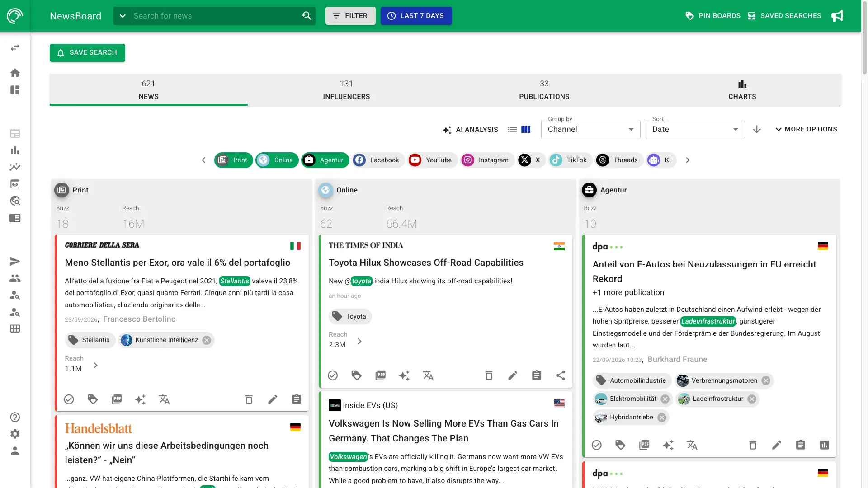Click PDF icon on Toyota Hilux card
Viewport: 868px width, 488px height.
[381, 375]
